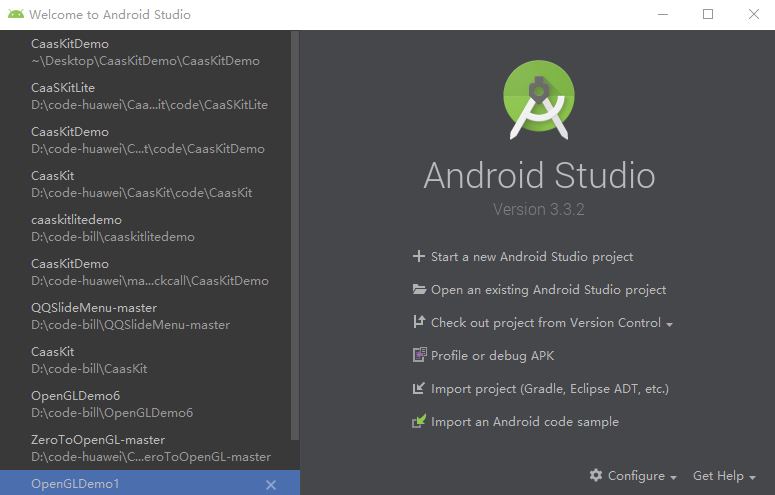
Task: Open CaasKit at D:\code-bill\CaasKit
Action: [x=145, y=360]
